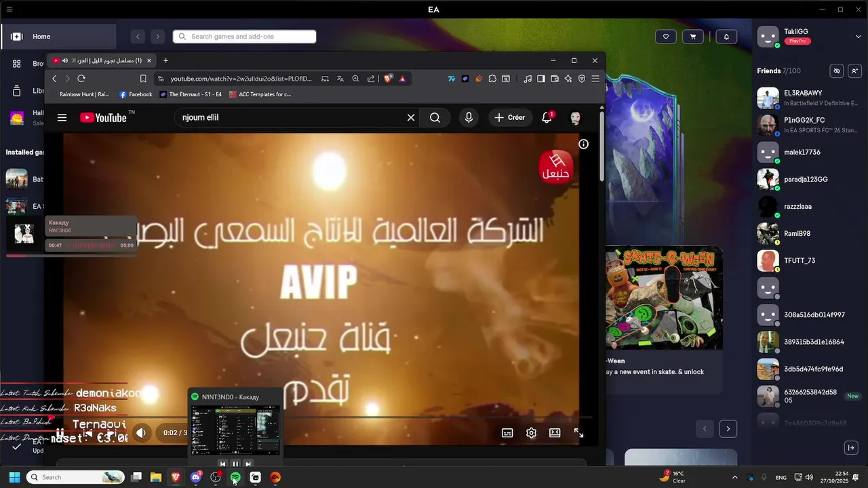Close the YouTube browser tab
Viewport: 868px width, 488px height.
(149, 60)
